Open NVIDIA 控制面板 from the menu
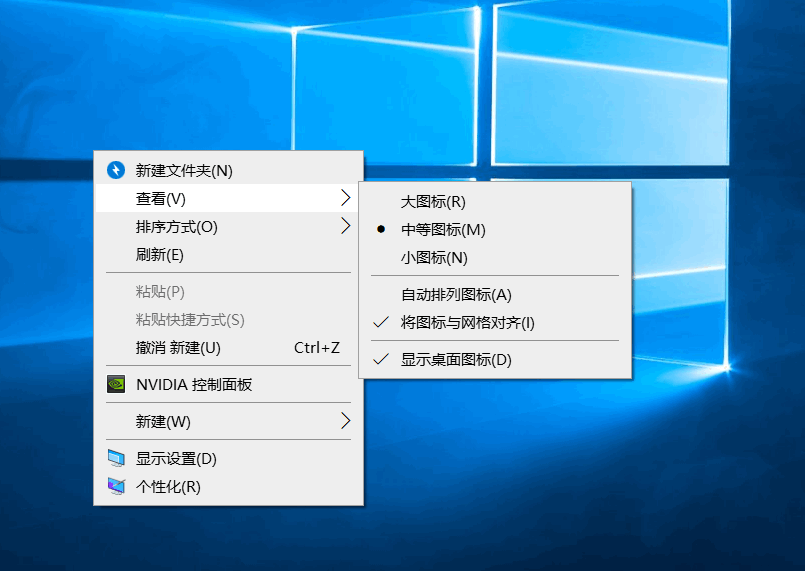This screenshot has height=571, width=805. (228, 384)
